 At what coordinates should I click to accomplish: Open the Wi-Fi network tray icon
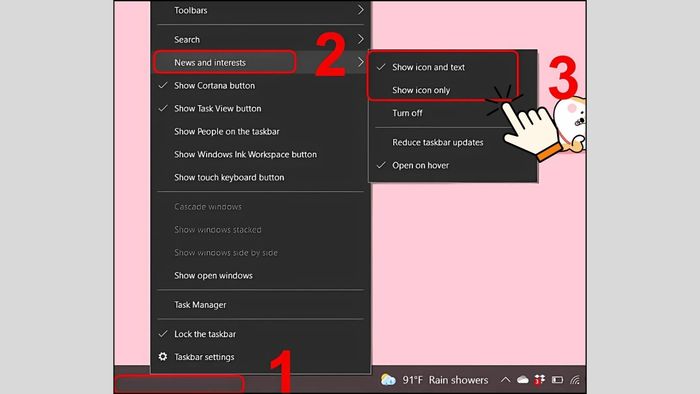tap(575, 380)
